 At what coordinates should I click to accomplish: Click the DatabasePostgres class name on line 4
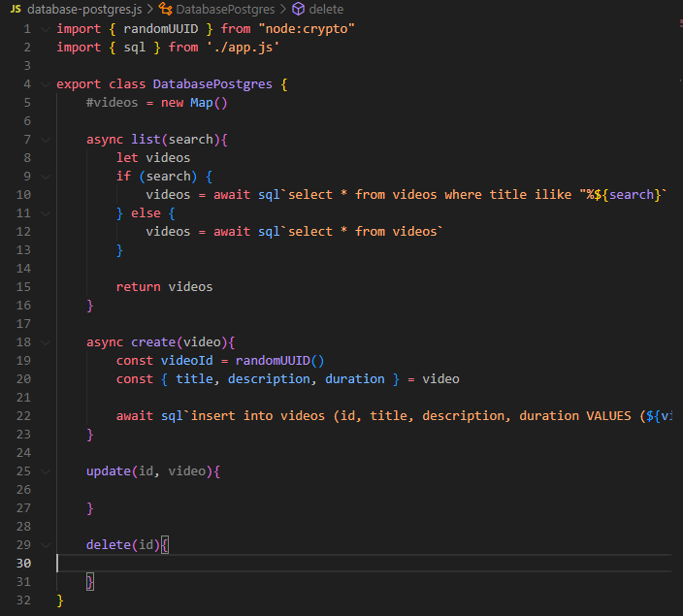[212, 84]
